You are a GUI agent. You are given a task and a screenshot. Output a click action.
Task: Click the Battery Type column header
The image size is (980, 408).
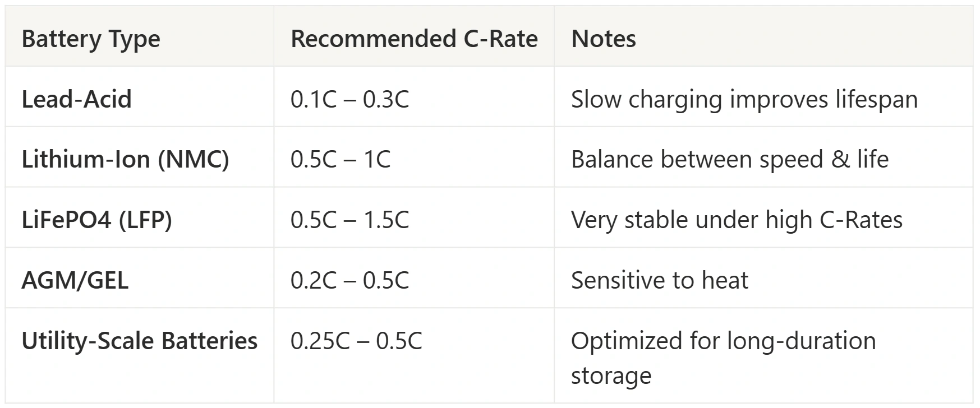pyautogui.click(x=91, y=39)
